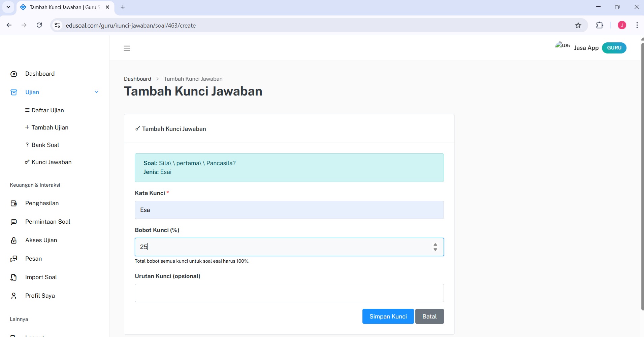Viewport: 644px width, 337px height.
Task: Click the Penghasilan wallet icon
Action: [x=14, y=203]
